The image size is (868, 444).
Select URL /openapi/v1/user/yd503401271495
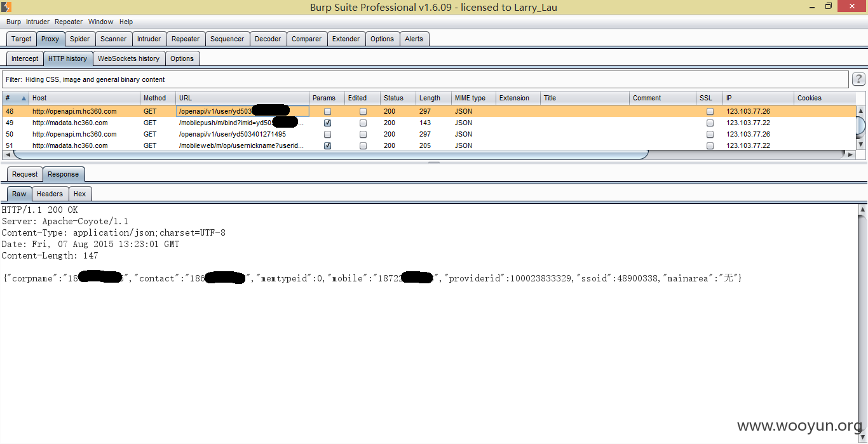233,134
